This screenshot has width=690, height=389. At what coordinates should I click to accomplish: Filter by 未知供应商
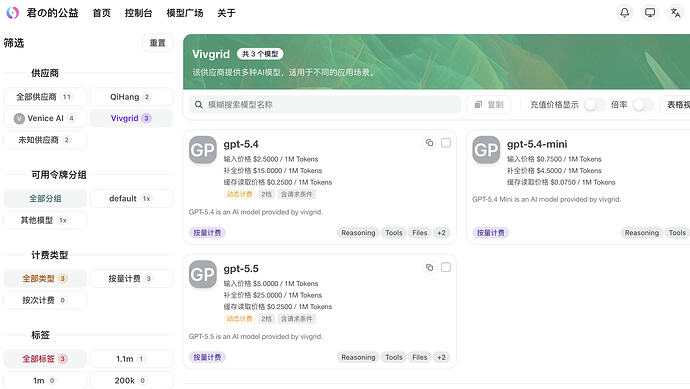(45, 140)
